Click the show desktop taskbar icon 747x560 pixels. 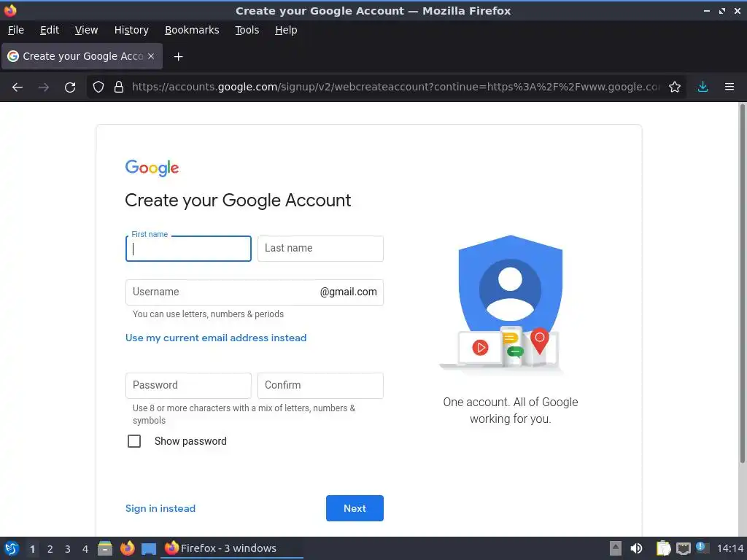click(x=149, y=549)
